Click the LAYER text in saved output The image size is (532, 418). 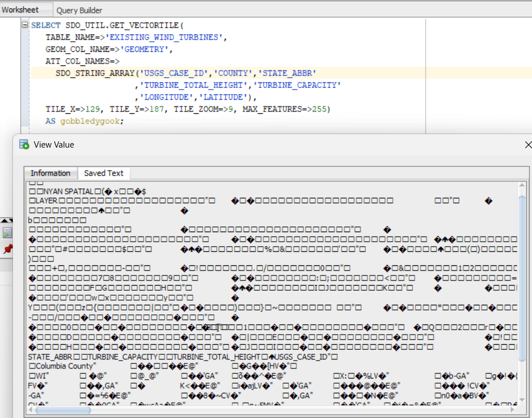pos(46,201)
